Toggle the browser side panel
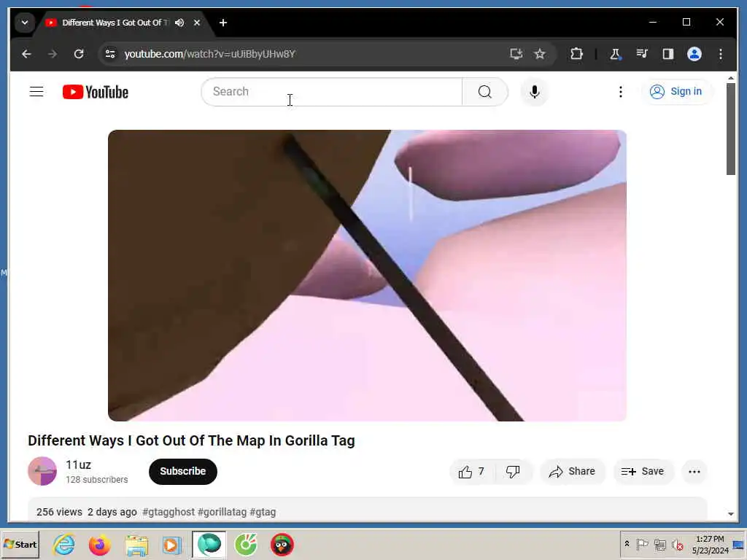Viewport: 747px width, 560px height. click(668, 54)
